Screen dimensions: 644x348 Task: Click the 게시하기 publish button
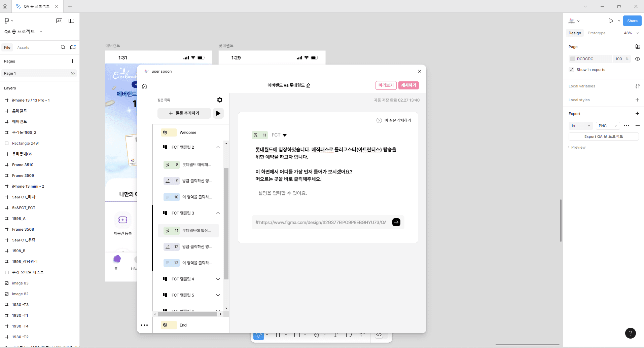pos(408,85)
